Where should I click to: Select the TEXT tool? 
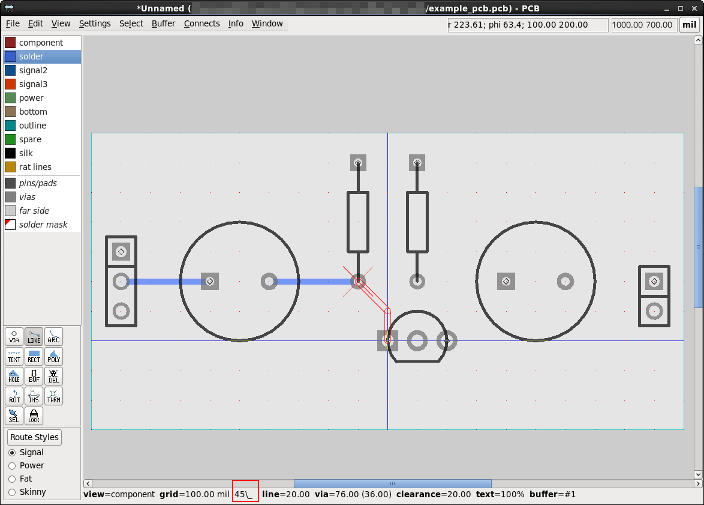coord(14,356)
